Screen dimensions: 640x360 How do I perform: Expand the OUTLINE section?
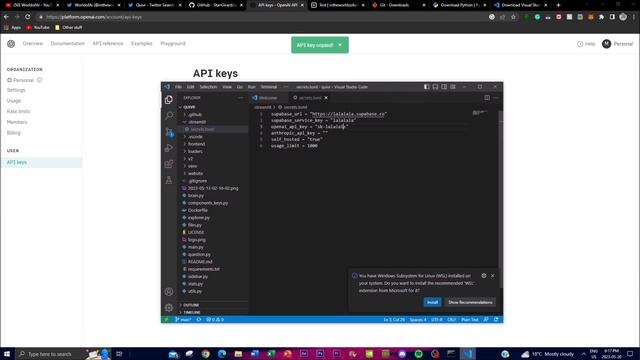[213, 305]
